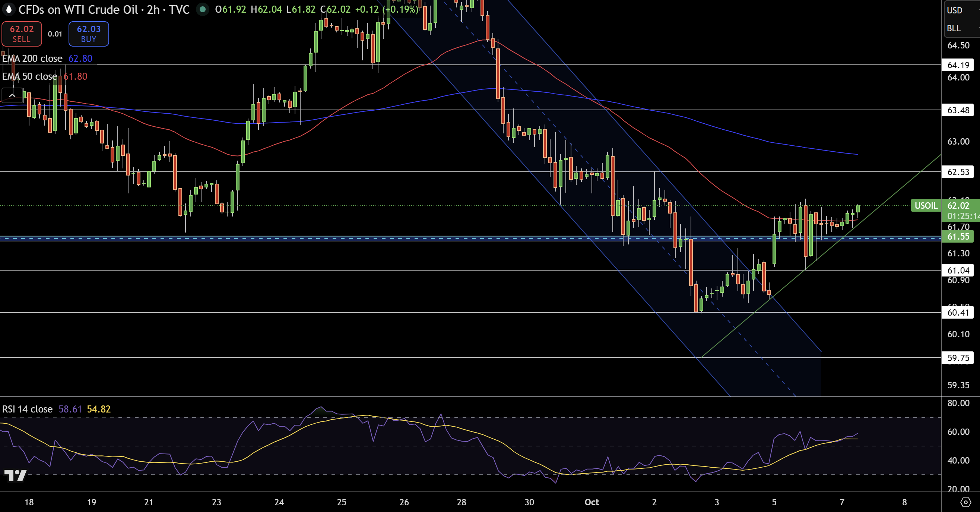Click the 63.48 horizontal line price label

(x=958, y=110)
